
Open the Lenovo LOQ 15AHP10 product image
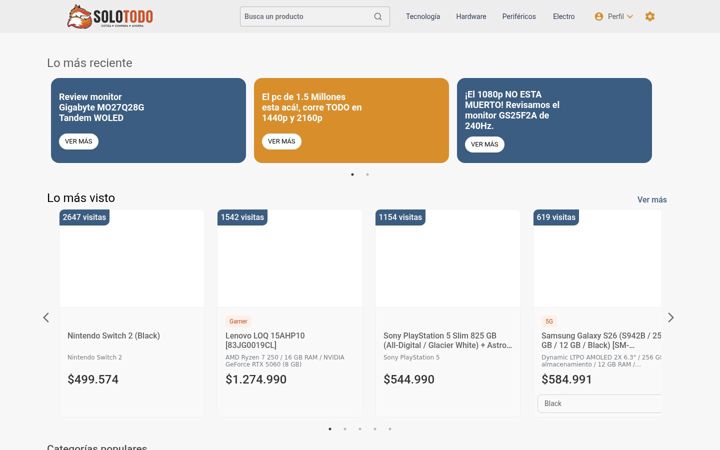(x=290, y=259)
